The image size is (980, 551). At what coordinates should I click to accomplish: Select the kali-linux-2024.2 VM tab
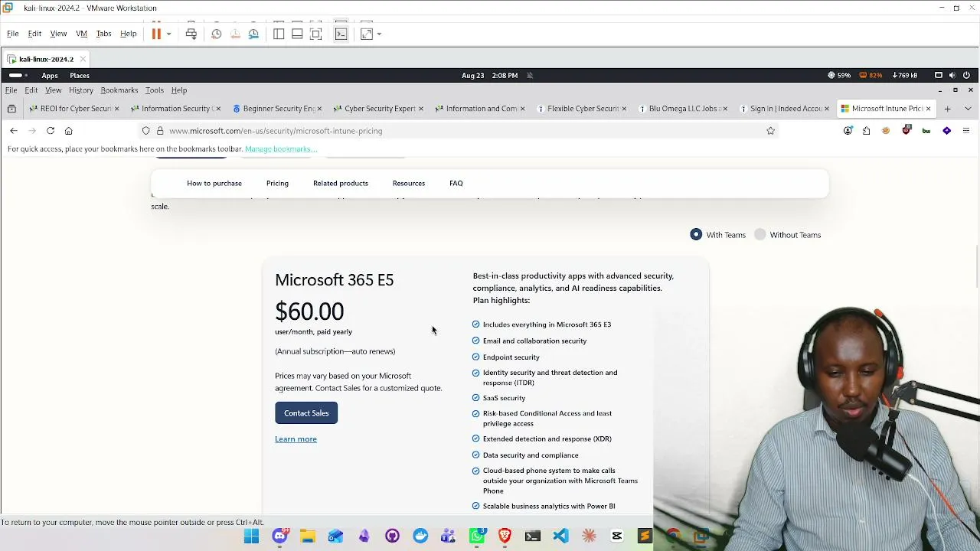[46, 59]
